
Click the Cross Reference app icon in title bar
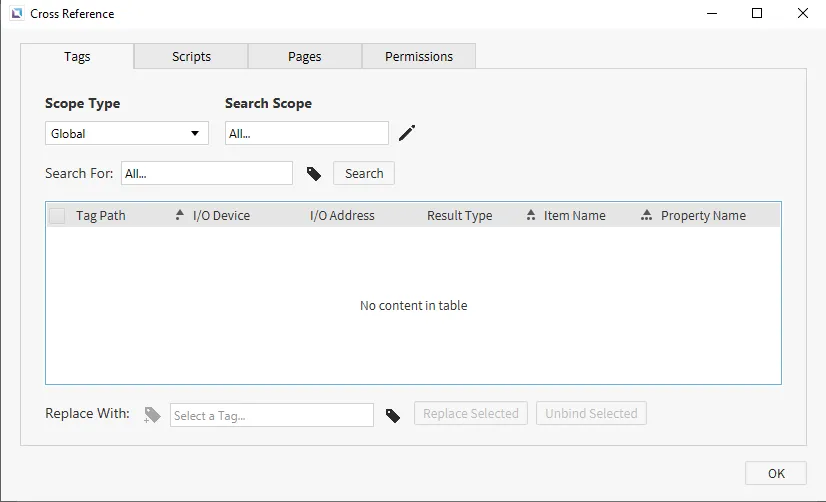coord(16,14)
